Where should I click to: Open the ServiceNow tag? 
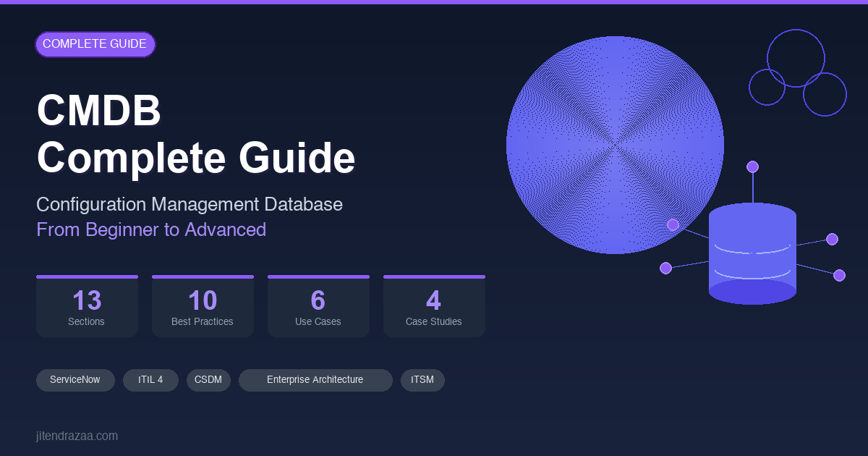(x=75, y=379)
